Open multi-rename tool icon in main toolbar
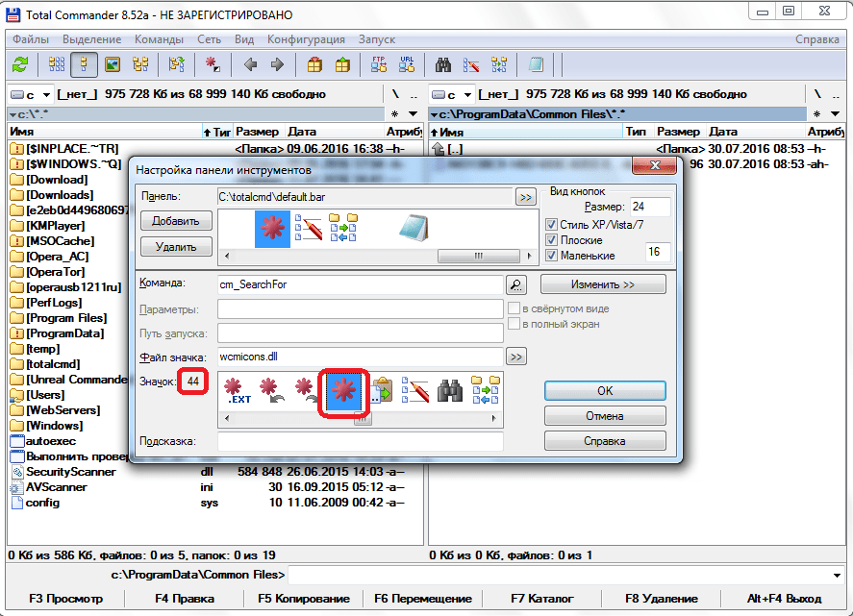 (471, 64)
